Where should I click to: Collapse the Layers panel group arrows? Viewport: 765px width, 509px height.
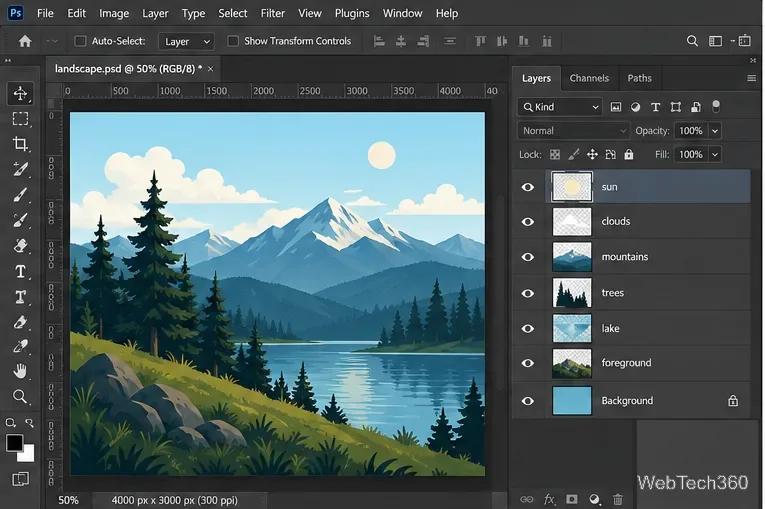coord(752,61)
